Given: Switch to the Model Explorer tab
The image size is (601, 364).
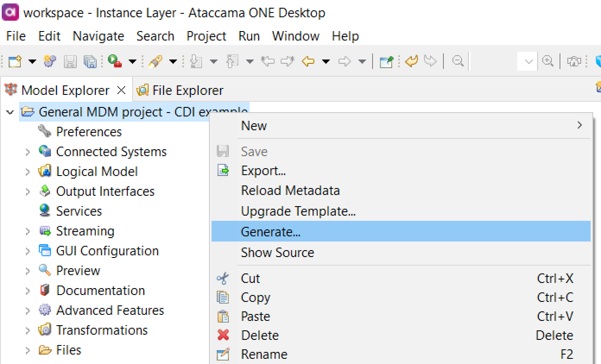Looking at the screenshot, I should 65,90.
